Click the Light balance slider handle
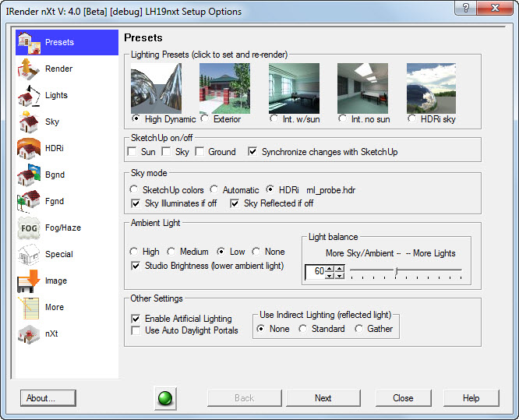The image size is (519, 420). pos(396,271)
